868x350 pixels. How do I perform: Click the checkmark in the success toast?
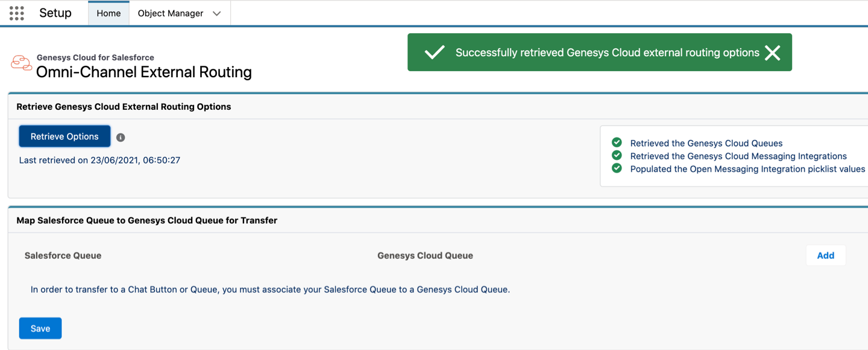point(434,52)
